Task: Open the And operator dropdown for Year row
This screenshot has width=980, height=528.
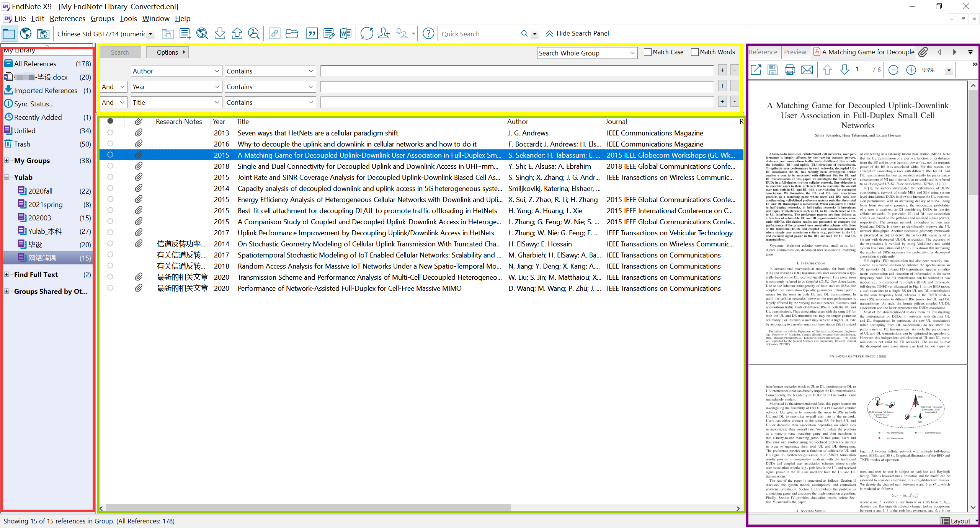Action: pyautogui.click(x=114, y=87)
